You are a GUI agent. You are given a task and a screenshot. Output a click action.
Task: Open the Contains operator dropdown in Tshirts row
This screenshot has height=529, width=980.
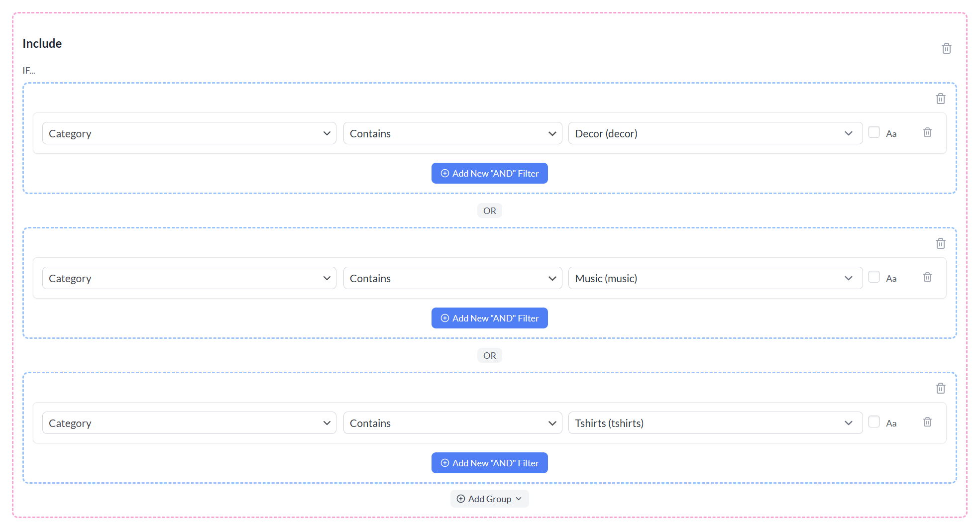(452, 423)
